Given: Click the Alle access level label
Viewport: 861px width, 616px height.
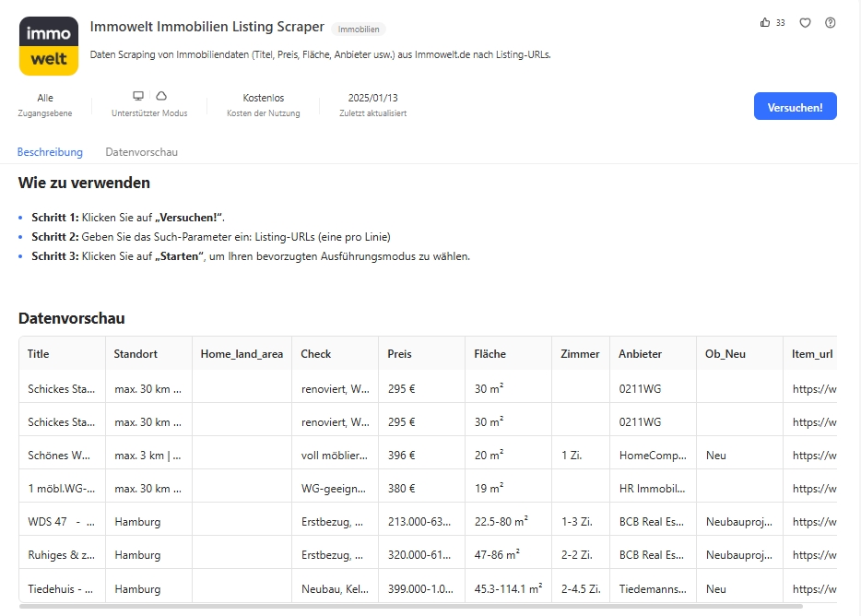Looking at the screenshot, I should 45,98.
